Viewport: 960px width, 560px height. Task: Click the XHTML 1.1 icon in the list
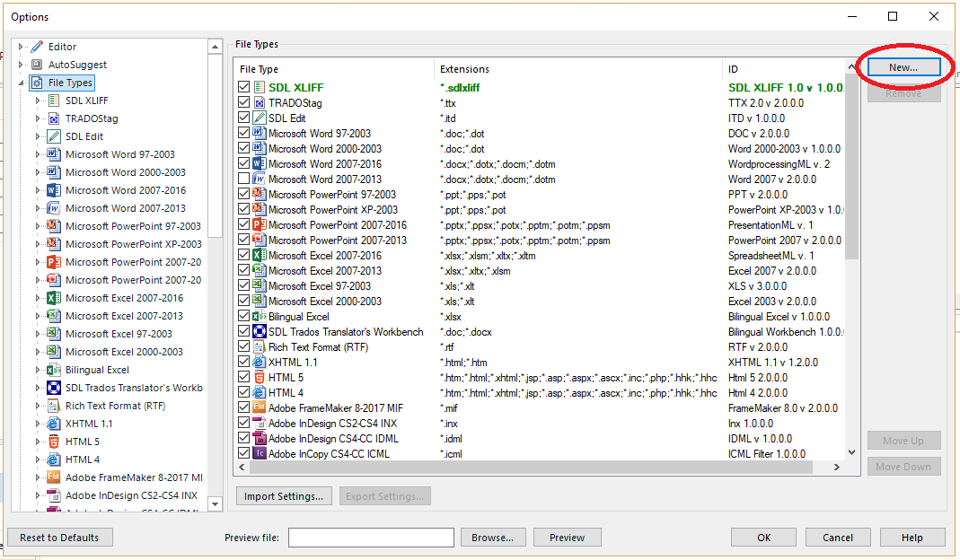tap(259, 363)
